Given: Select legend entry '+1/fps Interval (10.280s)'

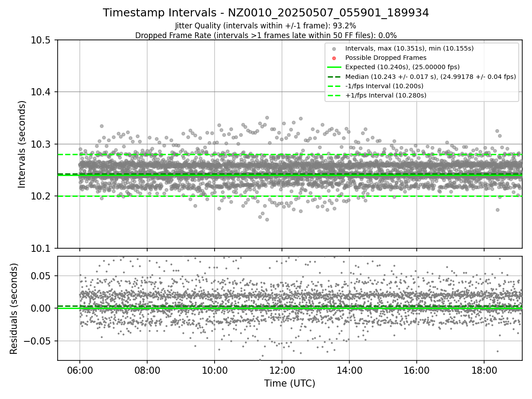Looking at the screenshot, I should 386,95.
